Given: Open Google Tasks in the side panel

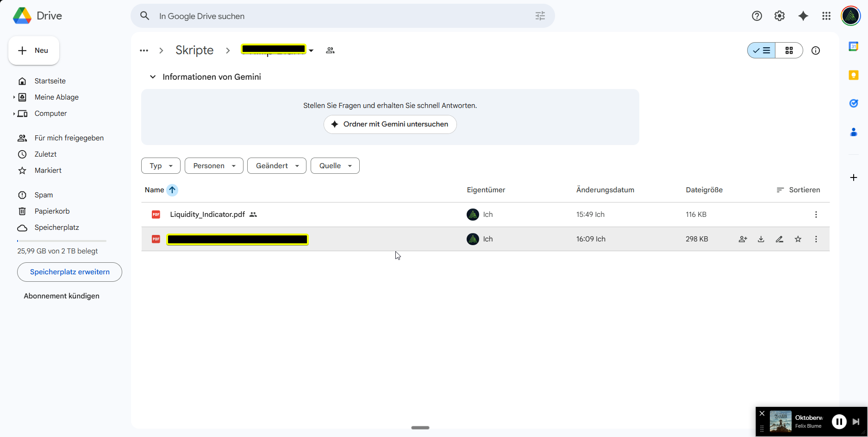Looking at the screenshot, I should tap(854, 103).
